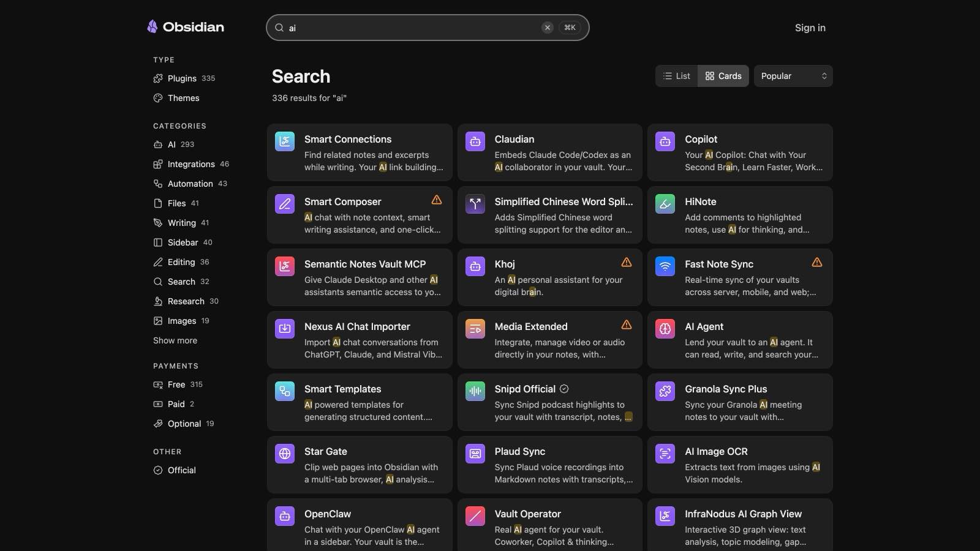Filter by Optional payment option
The width and height of the screenshot is (980, 551).
click(x=184, y=424)
